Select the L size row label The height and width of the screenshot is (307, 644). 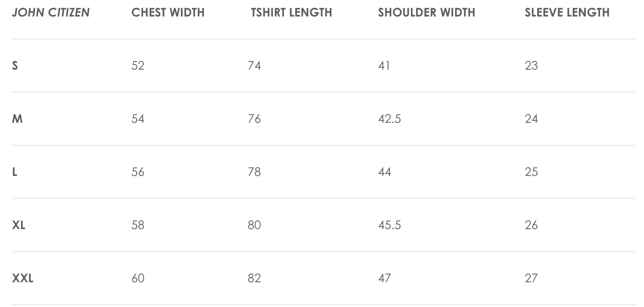pos(15,172)
